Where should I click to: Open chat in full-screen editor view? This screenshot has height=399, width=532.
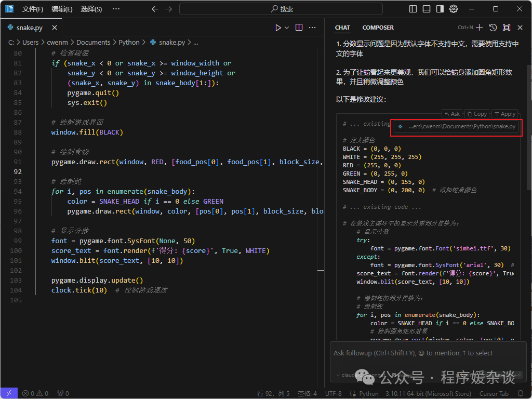click(507, 28)
